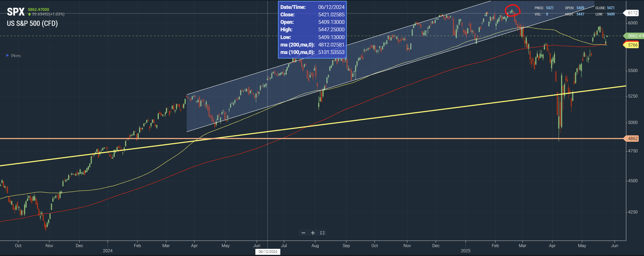Click the 6000 level on price axis
The image size is (644, 256).
pos(633,23)
